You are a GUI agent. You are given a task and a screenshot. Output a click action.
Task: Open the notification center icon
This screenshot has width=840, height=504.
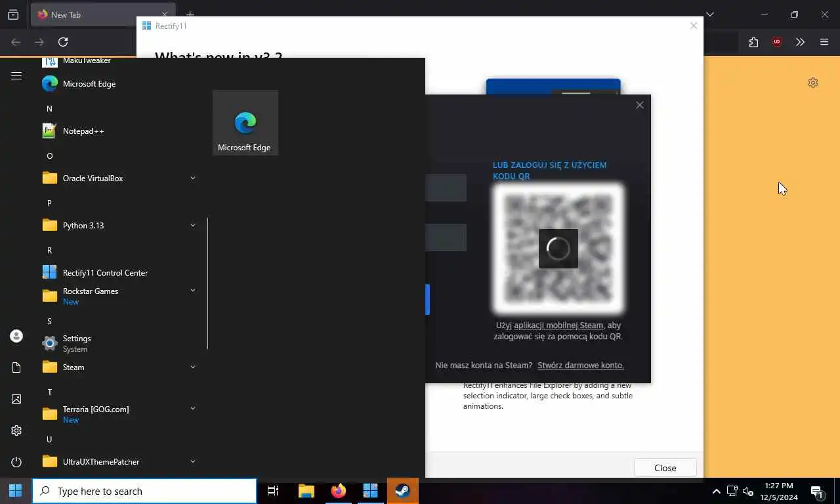817,491
